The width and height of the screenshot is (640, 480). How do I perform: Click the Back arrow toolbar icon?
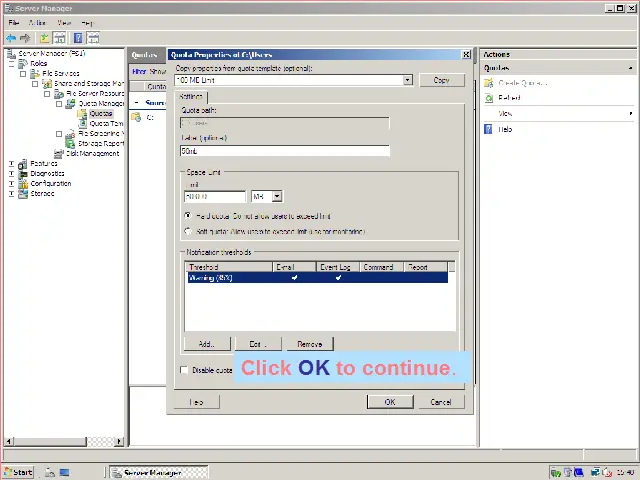coord(12,38)
